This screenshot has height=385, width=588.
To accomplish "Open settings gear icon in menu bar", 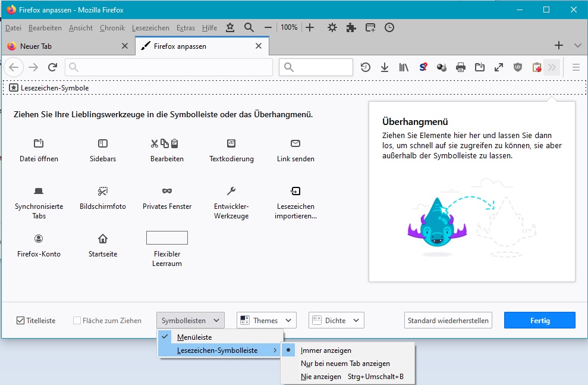I will tap(332, 27).
